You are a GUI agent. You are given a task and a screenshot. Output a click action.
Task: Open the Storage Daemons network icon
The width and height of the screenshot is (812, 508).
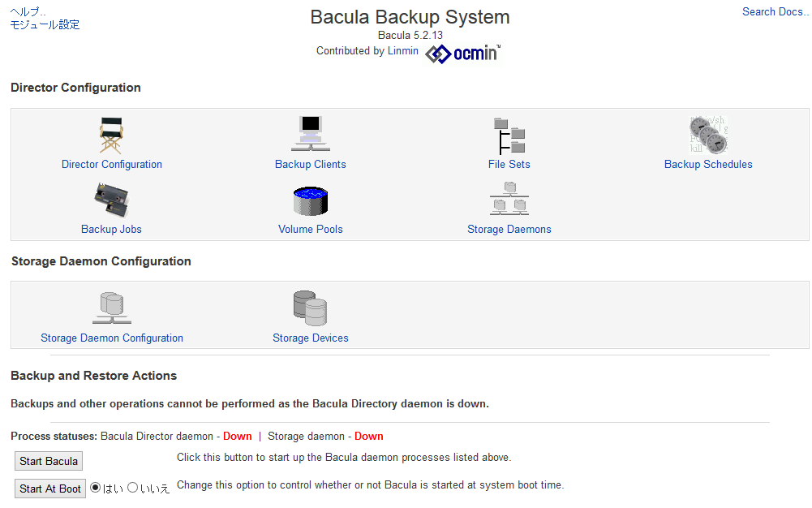tap(509, 198)
